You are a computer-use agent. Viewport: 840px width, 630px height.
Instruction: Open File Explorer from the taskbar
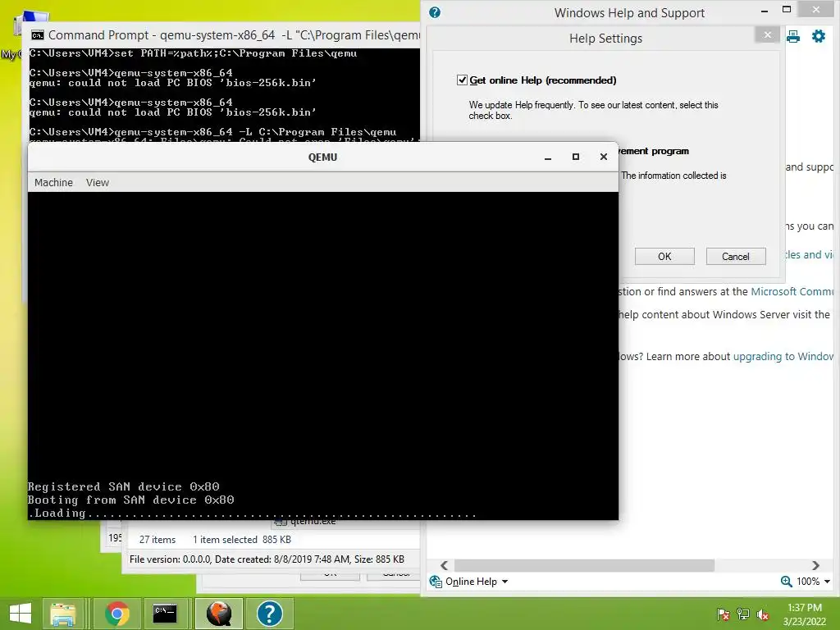pyautogui.click(x=63, y=614)
